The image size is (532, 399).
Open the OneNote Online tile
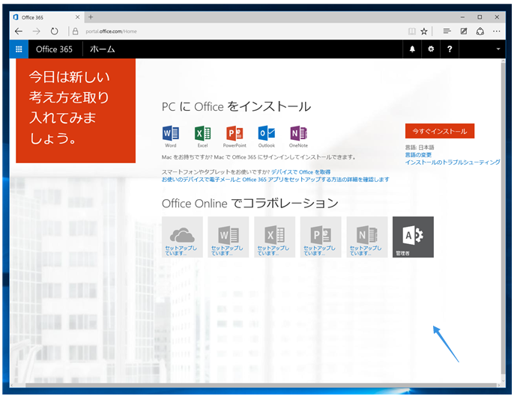click(x=366, y=237)
